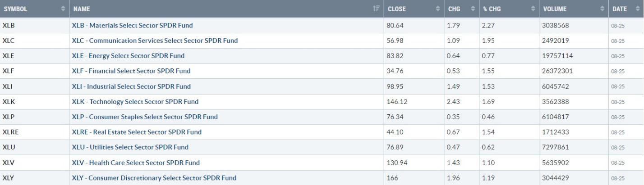Click the VOLUME column header label
The height and width of the screenshot is (185, 644).
tap(555, 9)
